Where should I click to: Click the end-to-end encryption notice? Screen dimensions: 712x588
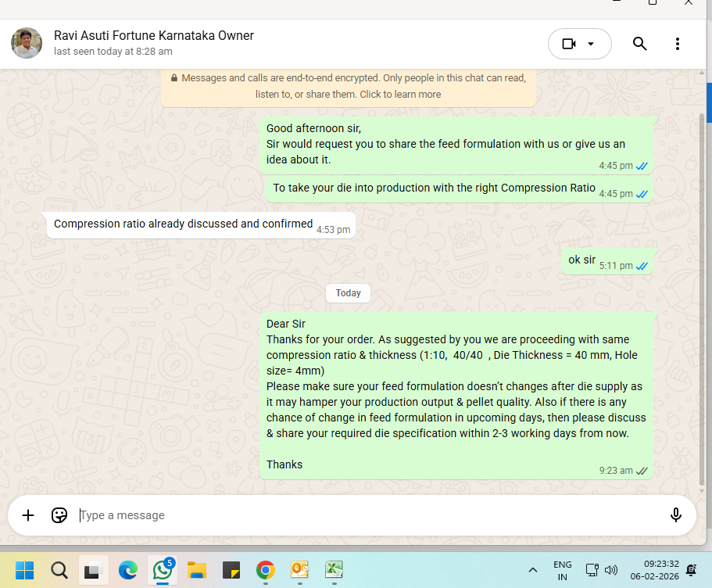coord(349,86)
